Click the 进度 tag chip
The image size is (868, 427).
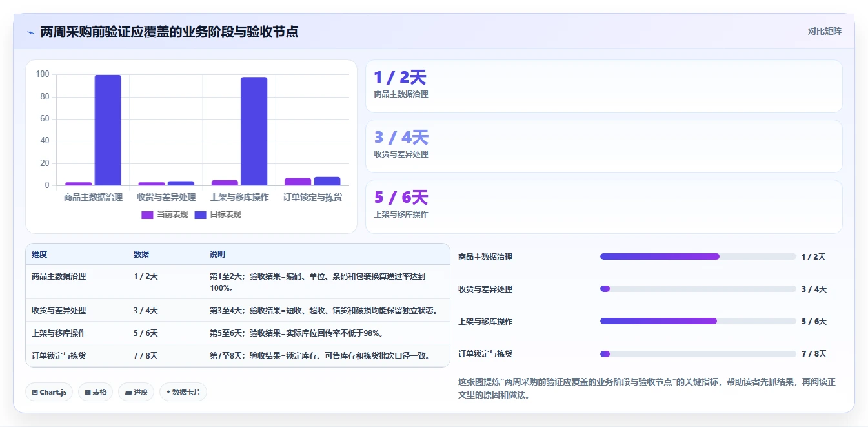[136, 392]
